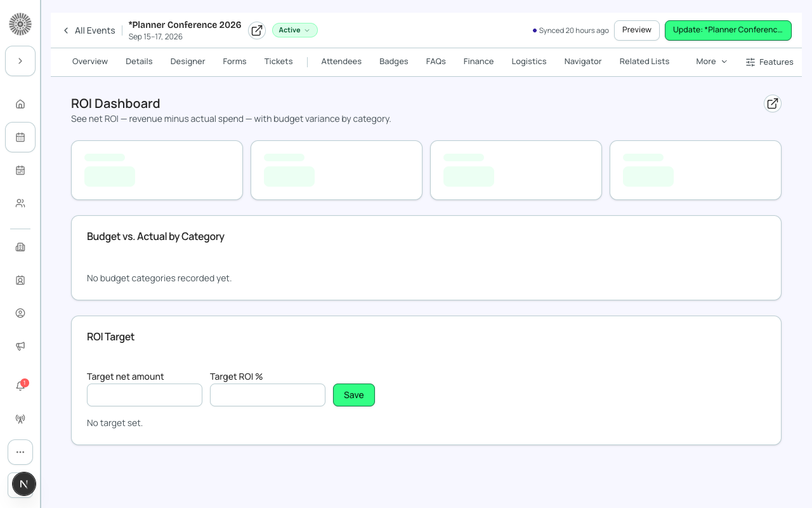Switch to the Tickets tab

pos(278,62)
